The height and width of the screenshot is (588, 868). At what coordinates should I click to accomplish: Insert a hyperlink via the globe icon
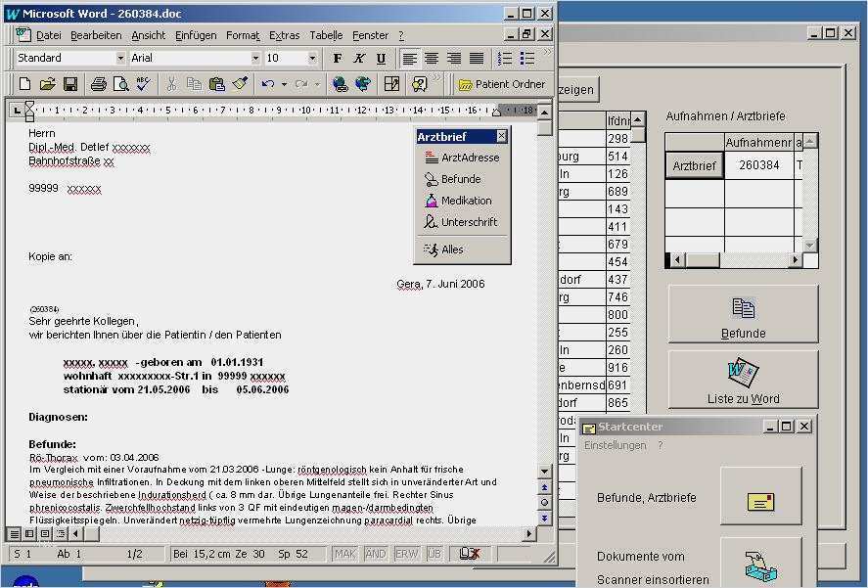click(x=340, y=84)
